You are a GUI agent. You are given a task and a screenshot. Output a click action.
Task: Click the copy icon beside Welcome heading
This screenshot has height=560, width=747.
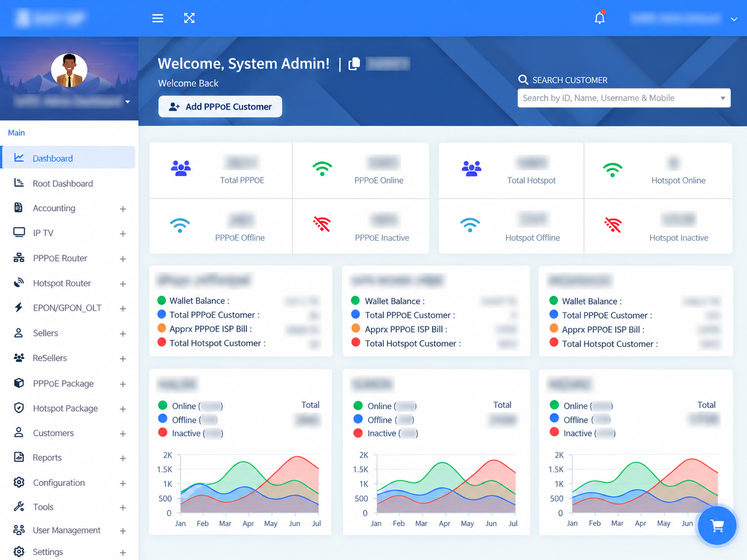coord(354,64)
